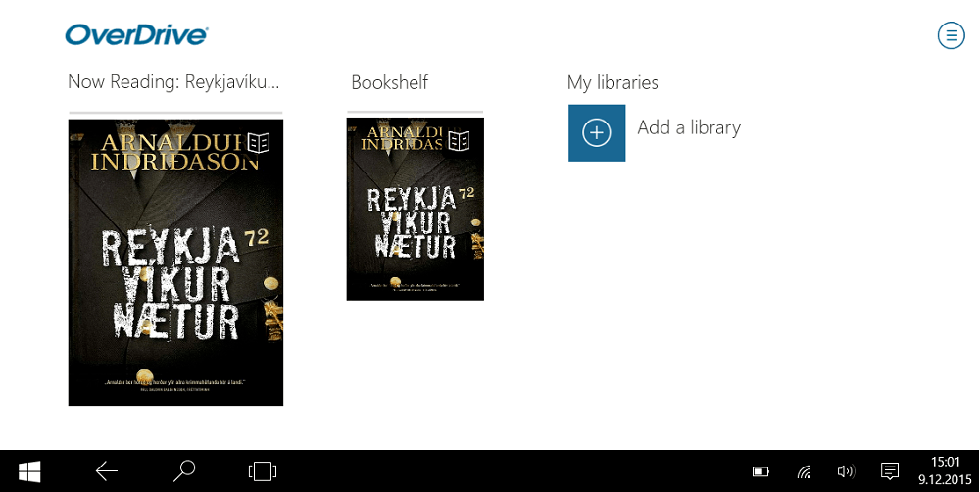The image size is (980, 492).
Task: Click the "Add a library" text
Action: click(x=689, y=127)
